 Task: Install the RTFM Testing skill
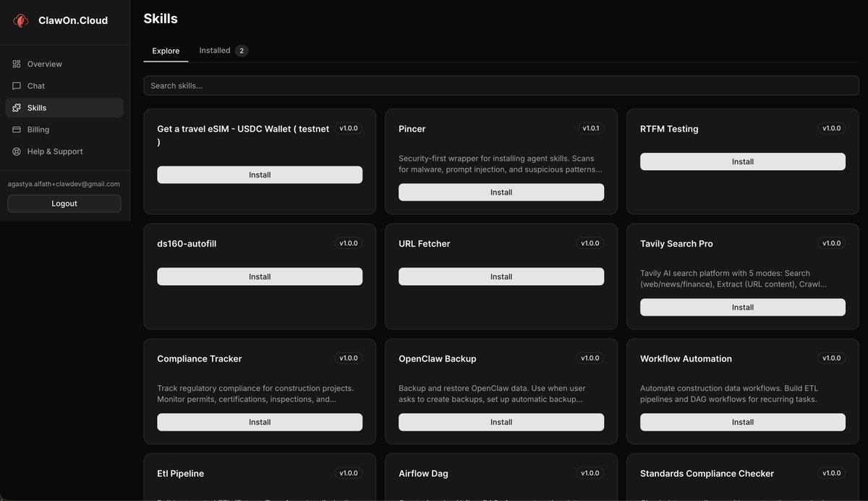pos(742,161)
